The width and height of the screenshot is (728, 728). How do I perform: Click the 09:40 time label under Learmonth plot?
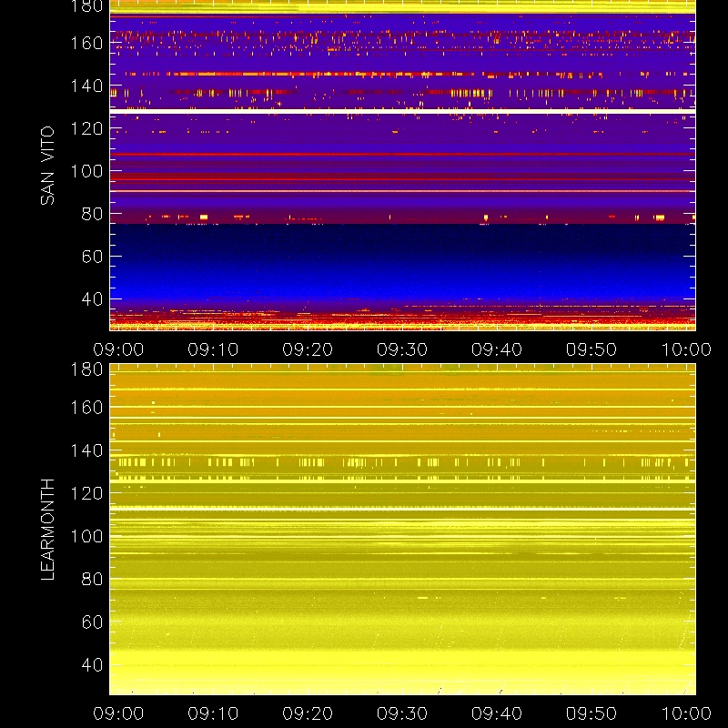click(497, 713)
